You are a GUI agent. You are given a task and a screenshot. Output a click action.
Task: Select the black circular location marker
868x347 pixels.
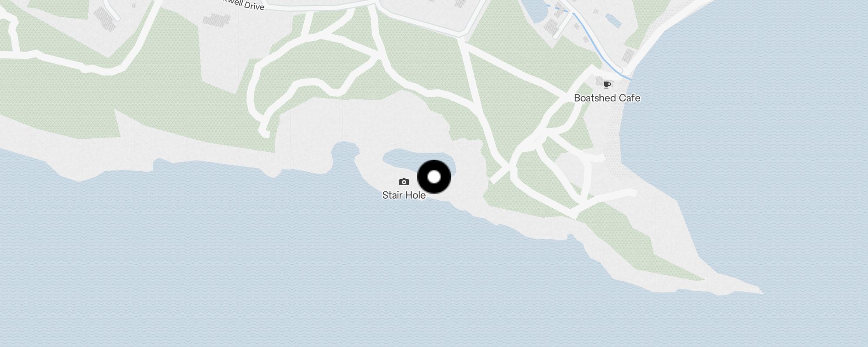pyautogui.click(x=434, y=177)
